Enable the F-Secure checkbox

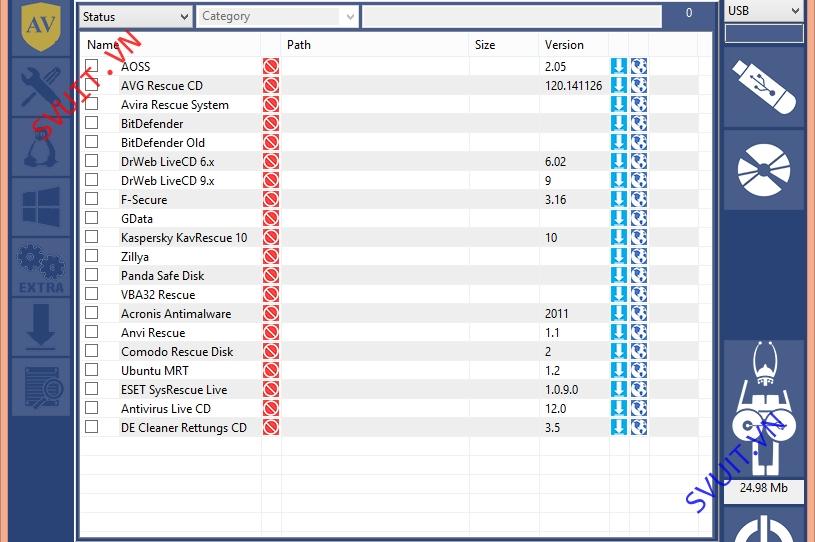pyautogui.click(x=91, y=199)
